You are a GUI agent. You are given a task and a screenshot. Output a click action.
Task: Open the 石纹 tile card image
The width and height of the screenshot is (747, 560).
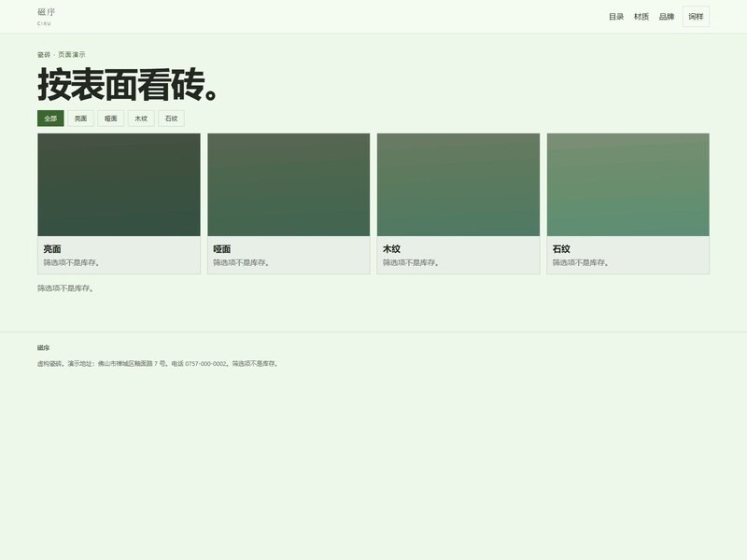point(627,185)
